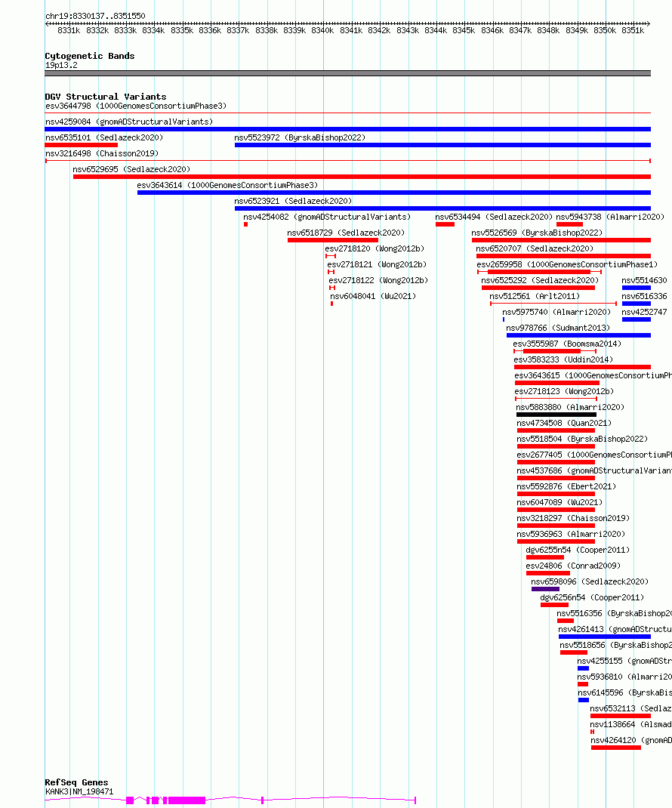Open nsv978766 Sudmant2013 variant

(x=557, y=328)
